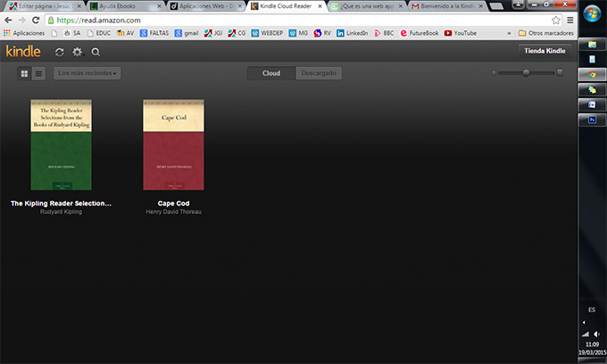Open Chrome's hamburger menu
Viewport: 607px width, 364px height.
570,20
